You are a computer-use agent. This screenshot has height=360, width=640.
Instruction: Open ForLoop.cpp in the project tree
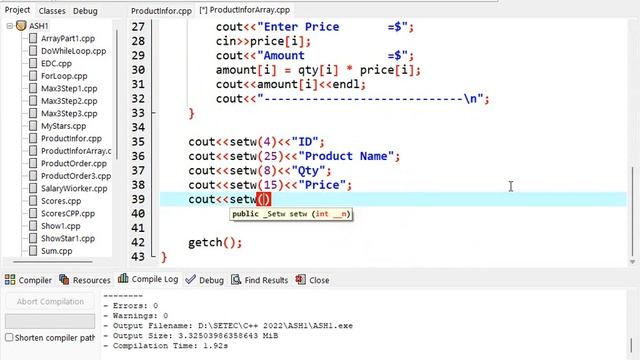tap(64, 76)
